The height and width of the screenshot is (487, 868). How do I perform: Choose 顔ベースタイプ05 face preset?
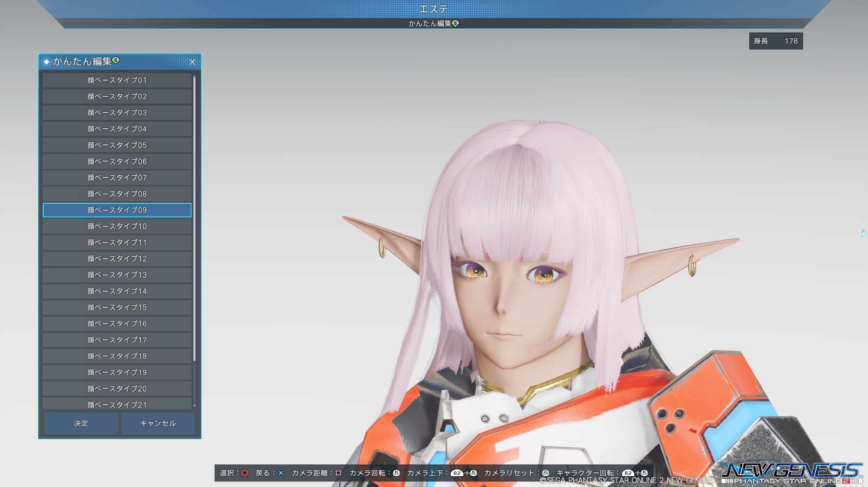pos(117,145)
